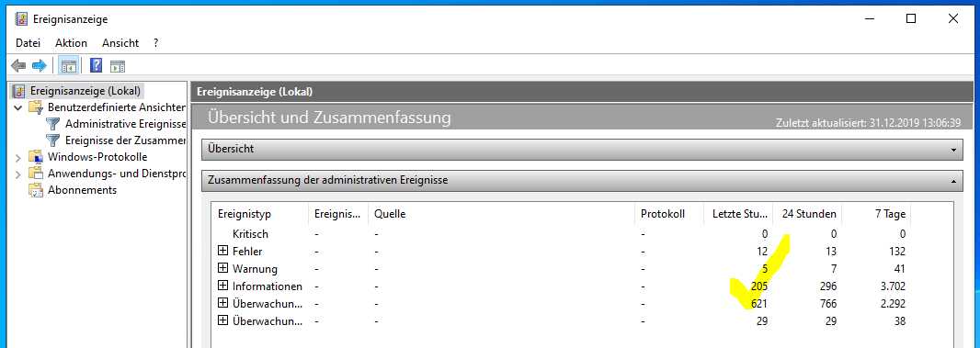Viewport: 980px width, 348px height.
Task: Click the Fehler row label
Action: click(x=247, y=252)
